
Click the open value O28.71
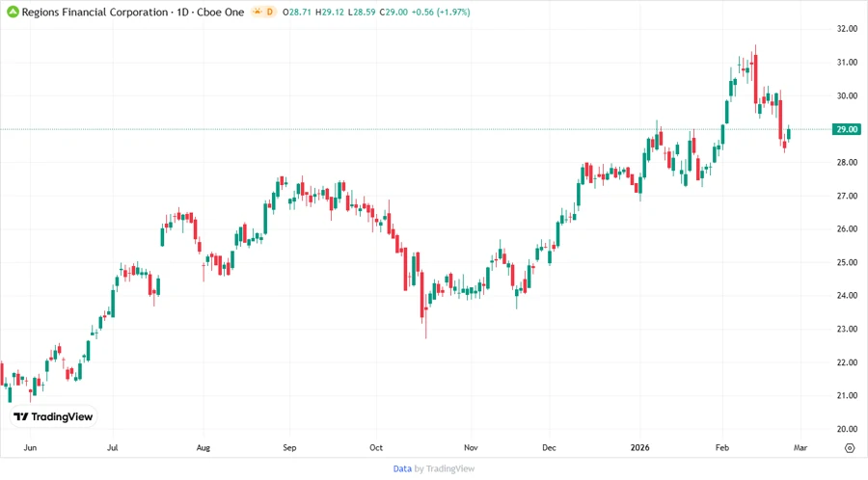tap(296, 13)
